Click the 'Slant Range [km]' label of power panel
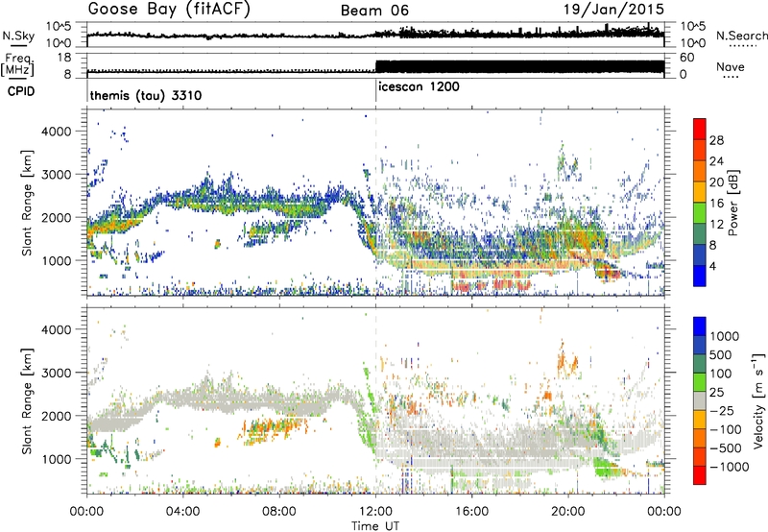 [27, 203]
